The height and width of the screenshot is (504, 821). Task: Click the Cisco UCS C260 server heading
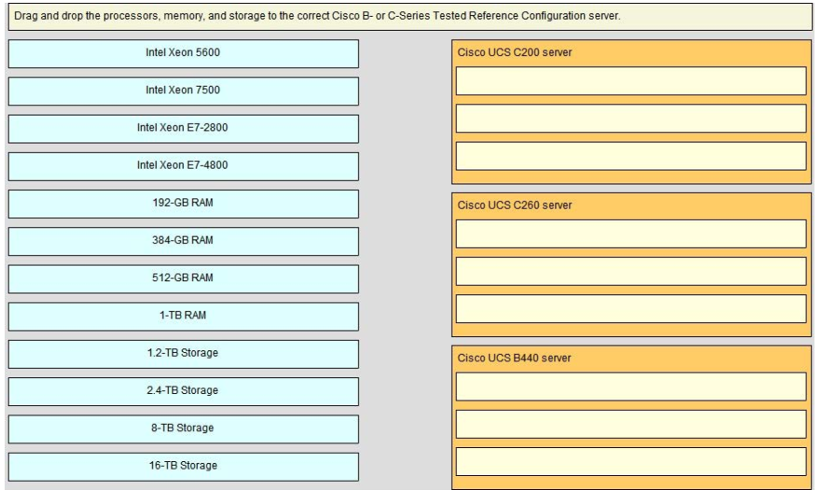coord(514,205)
